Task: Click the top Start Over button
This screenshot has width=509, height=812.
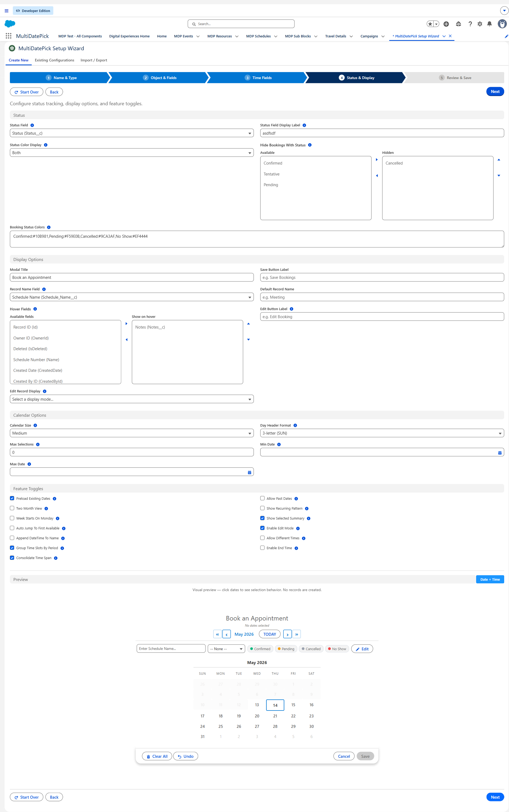Action: pyautogui.click(x=26, y=92)
